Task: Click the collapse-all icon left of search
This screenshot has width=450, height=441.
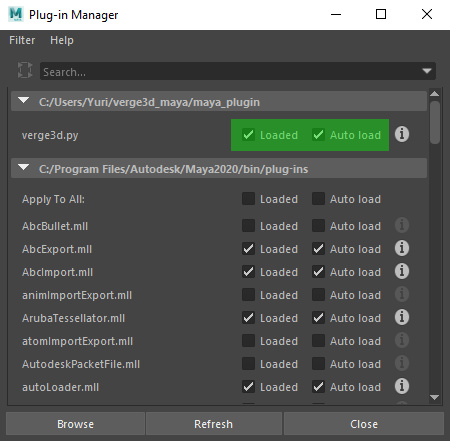Action: [25, 70]
